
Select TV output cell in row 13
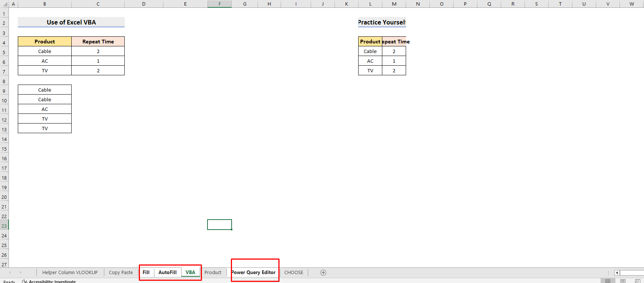click(x=45, y=128)
